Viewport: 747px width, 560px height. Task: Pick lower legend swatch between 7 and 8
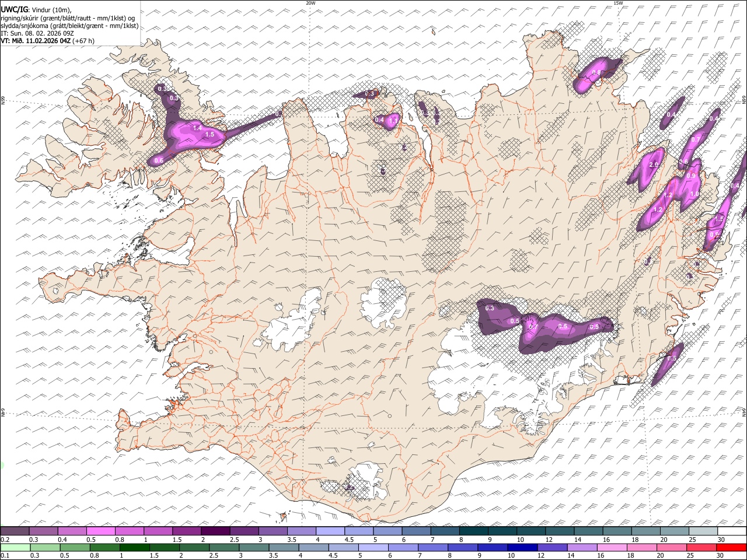click(x=432, y=547)
